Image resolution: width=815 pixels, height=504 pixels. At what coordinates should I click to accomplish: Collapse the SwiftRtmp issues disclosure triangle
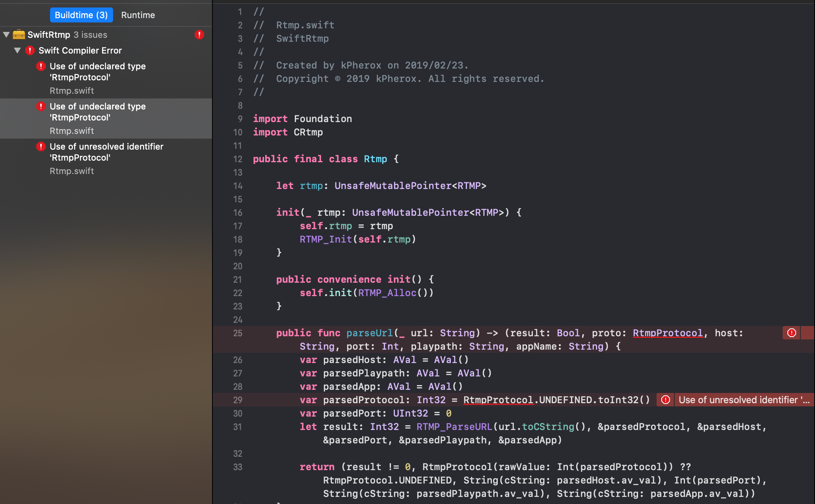[6, 35]
